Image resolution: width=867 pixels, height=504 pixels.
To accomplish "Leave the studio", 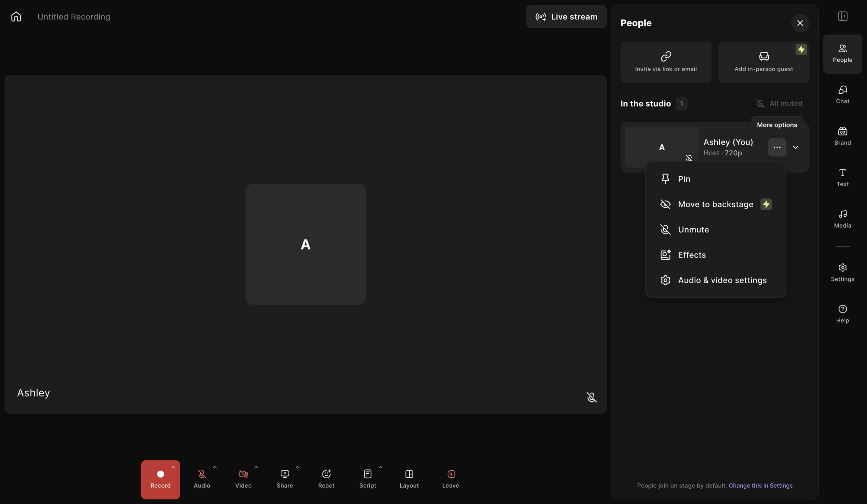I will tap(450, 479).
